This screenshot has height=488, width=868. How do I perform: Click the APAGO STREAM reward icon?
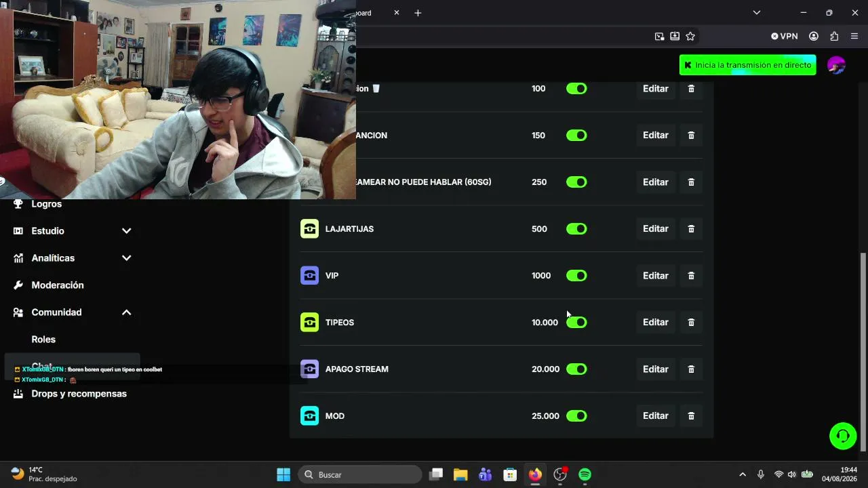[309, 369]
